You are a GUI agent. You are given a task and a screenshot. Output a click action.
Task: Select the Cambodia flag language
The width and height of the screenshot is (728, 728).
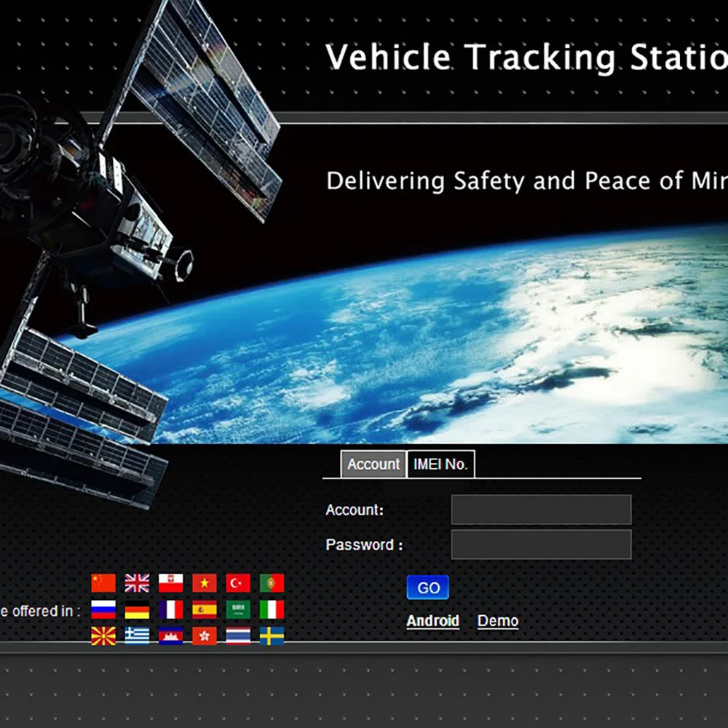tap(171, 636)
